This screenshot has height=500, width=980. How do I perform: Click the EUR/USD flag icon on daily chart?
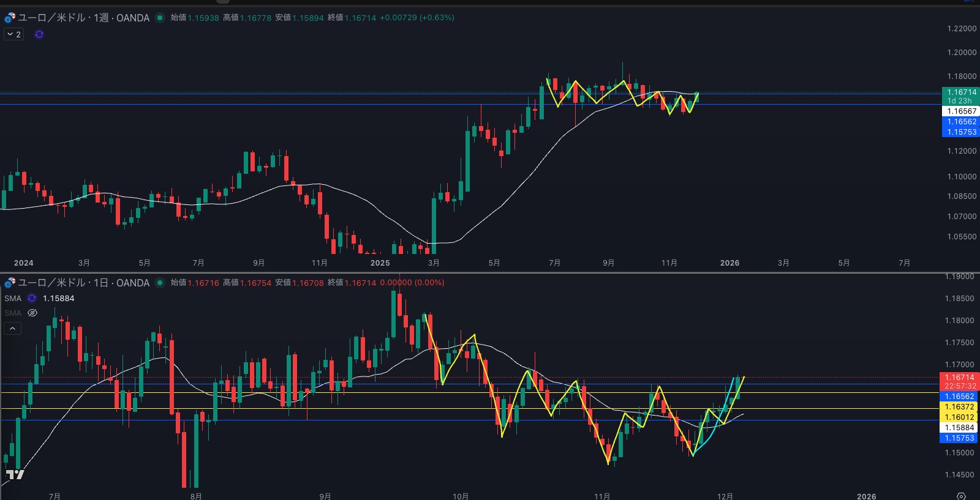pos(10,283)
